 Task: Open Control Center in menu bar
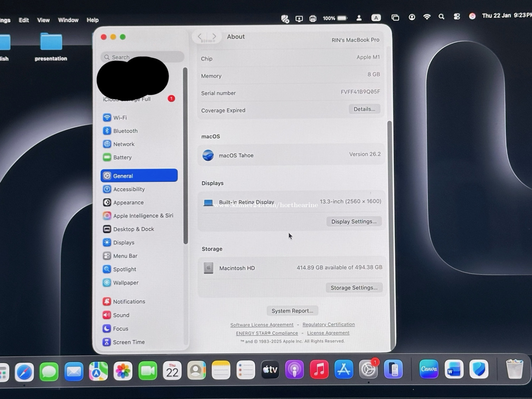click(457, 17)
